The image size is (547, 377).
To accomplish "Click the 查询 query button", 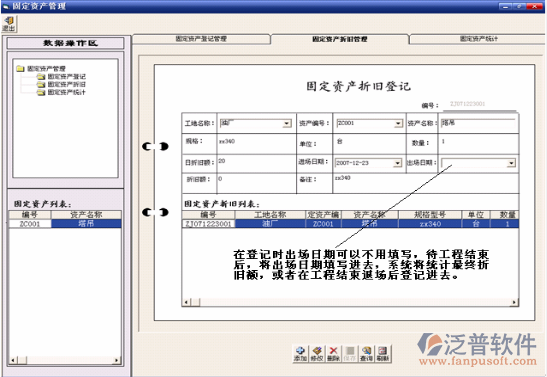I will [x=366, y=353].
